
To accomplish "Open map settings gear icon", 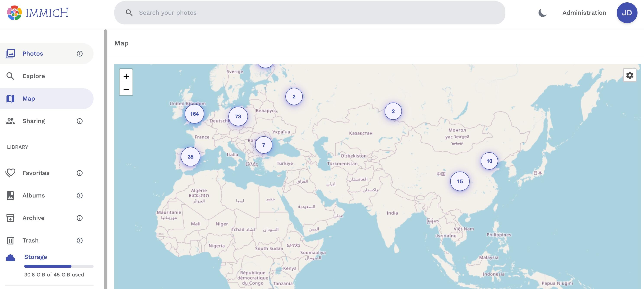I will click(x=629, y=75).
